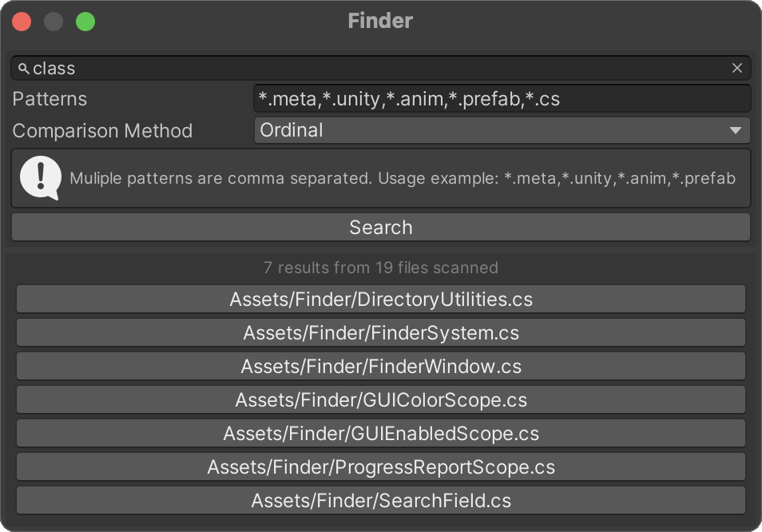Click the search field containing class
The width and height of the screenshot is (762, 532).
click(380, 68)
